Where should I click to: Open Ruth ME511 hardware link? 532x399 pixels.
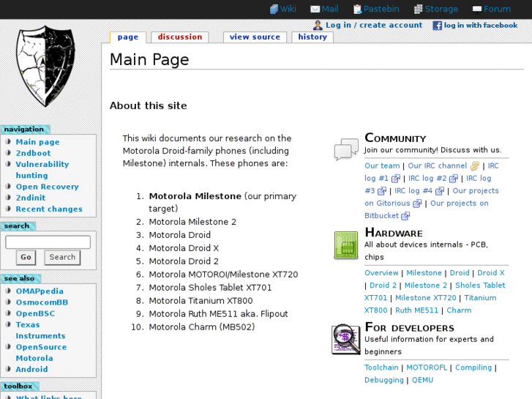point(416,310)
